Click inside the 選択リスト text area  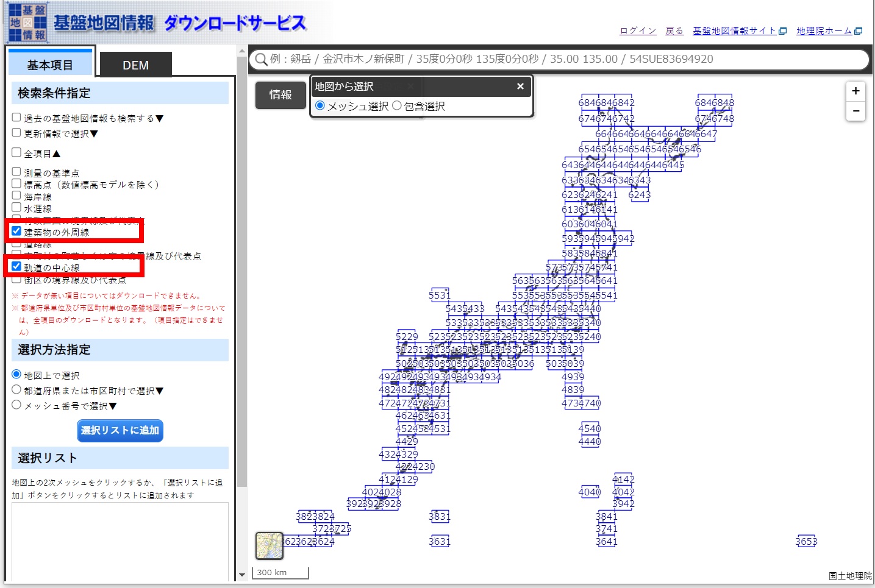pyautogui.click(x=120, y=542)
